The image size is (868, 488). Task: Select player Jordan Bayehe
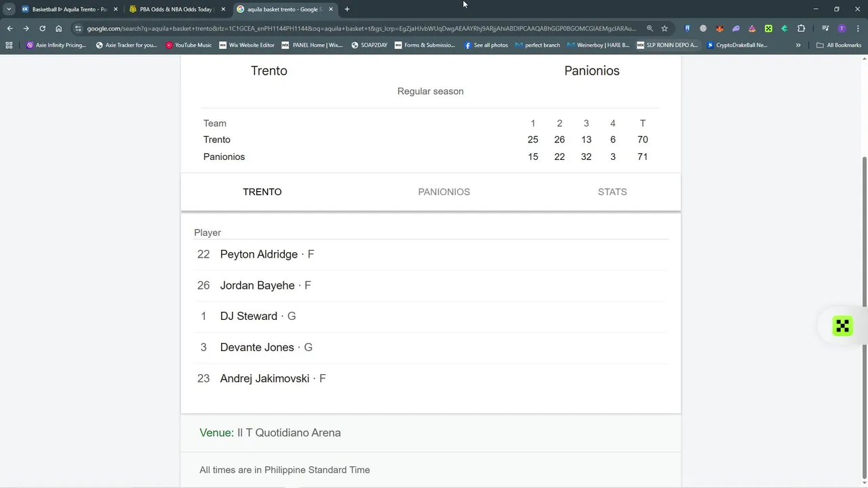(x=258, y=285)
